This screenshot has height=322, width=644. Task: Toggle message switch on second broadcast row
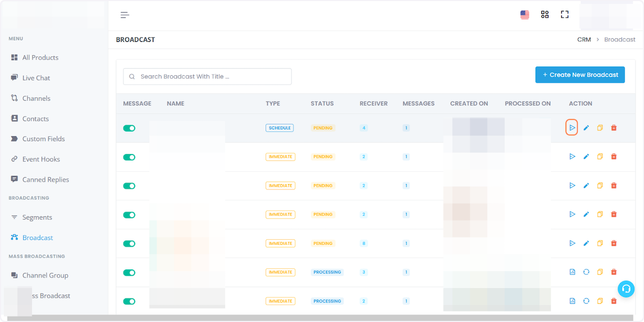point(129,157)
